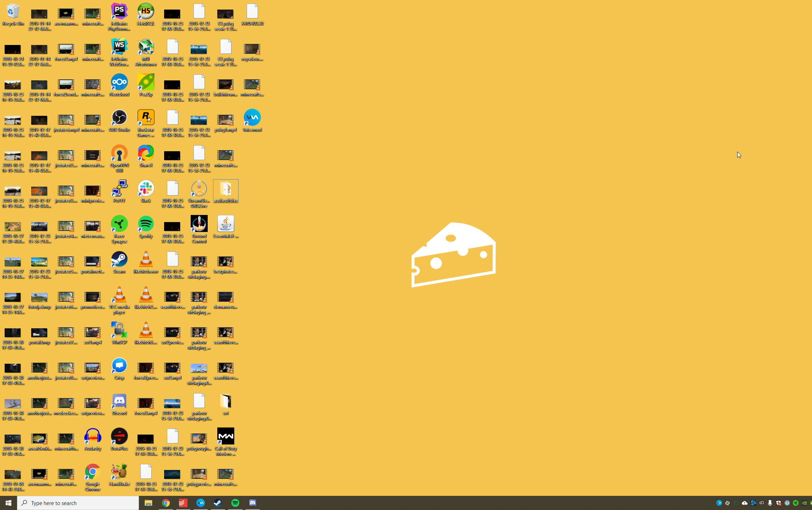Select the Rockstar Games launcher icon

(x=146, y=118)
